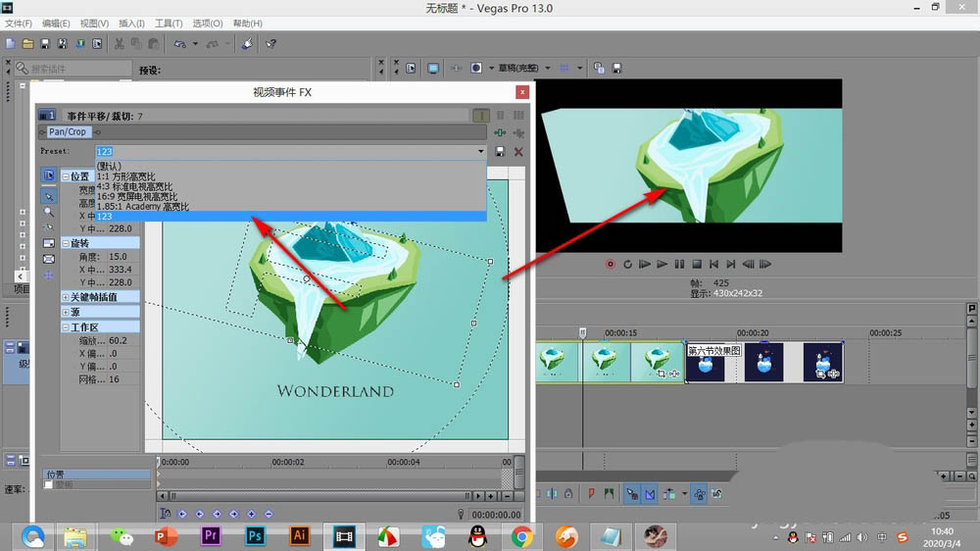This screenshot has height=551, width=980.
Task: Click the Cut scissors icon
Action: tap(119, 44)
